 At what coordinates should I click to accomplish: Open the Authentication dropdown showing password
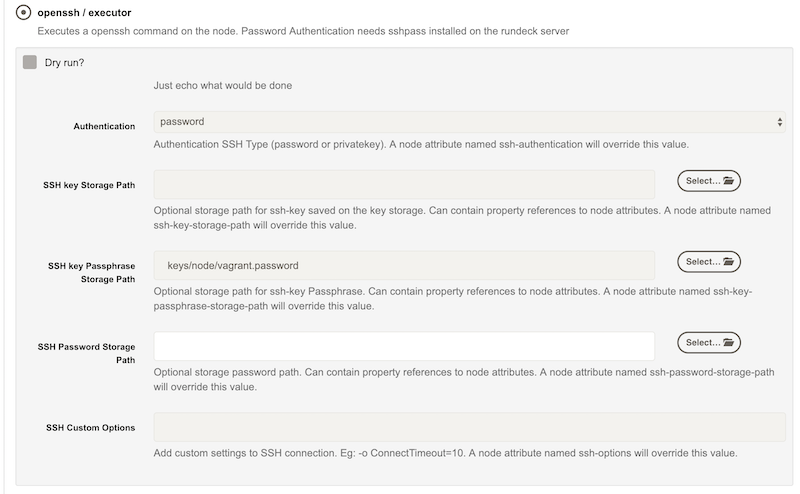tap(469, 122)
